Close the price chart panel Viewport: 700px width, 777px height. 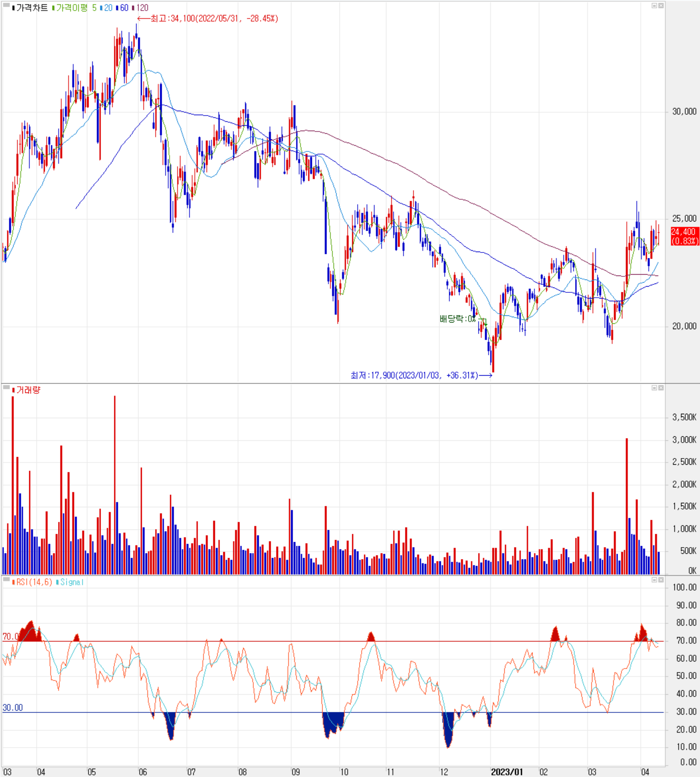tap(661, 6)
